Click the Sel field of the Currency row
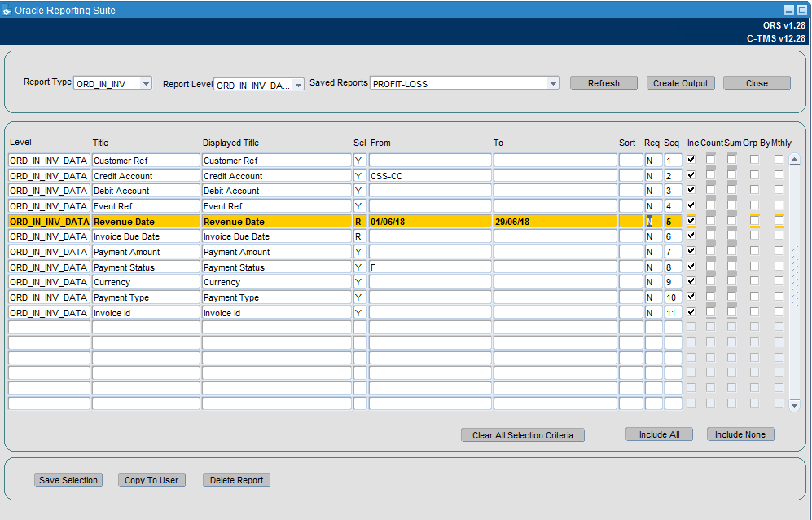812x520 pixels. coord(360,282)
